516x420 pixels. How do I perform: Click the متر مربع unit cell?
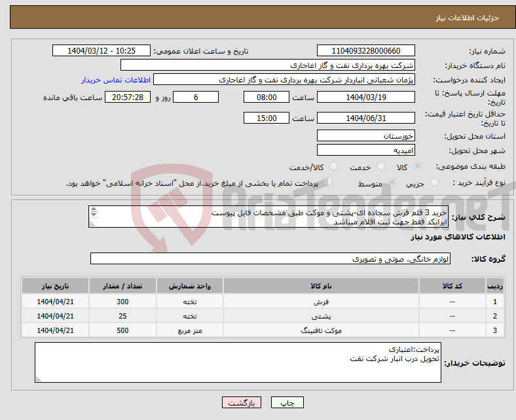click(x=189, y=330)
